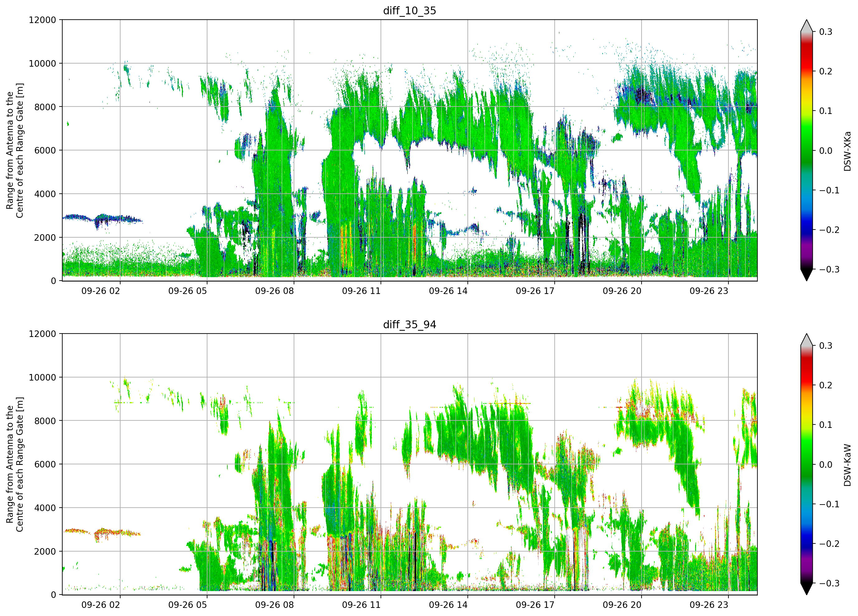
Task: Click the "6000" y-tick of diff_10_35 plot
Action: point(45,150)
